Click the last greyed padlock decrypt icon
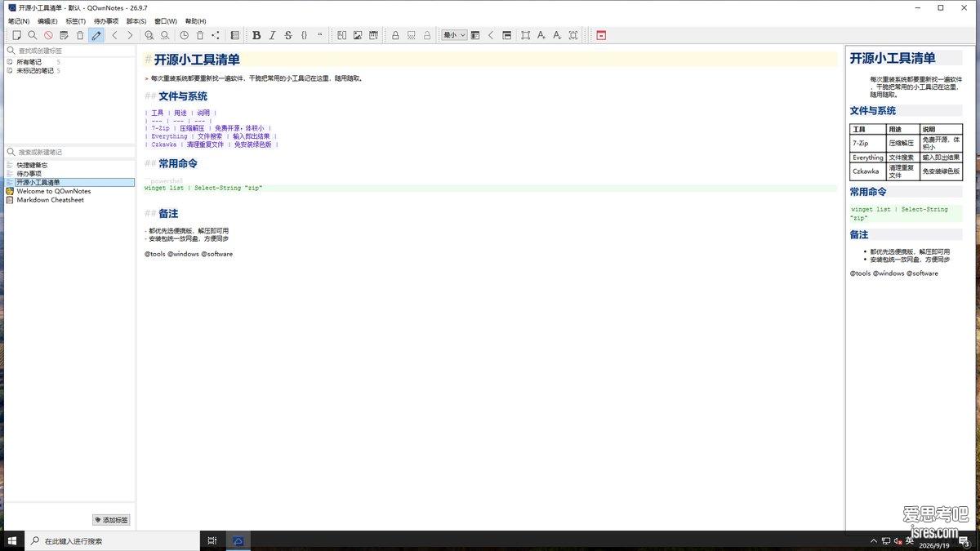The width and height of the screenshot is (980, 551). pos(426,35)
